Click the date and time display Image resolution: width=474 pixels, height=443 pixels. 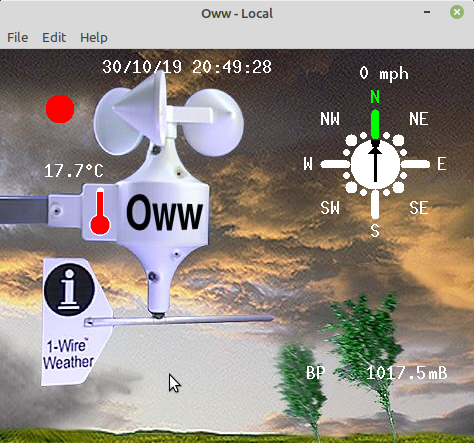tap(187, 67)
